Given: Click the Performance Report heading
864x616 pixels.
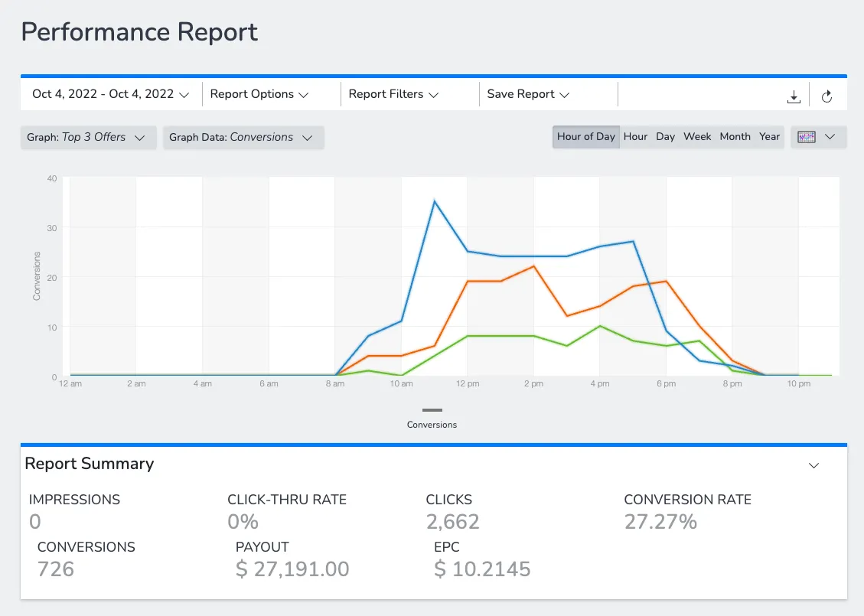Looking at the screenshot, I should coord(139,32).
